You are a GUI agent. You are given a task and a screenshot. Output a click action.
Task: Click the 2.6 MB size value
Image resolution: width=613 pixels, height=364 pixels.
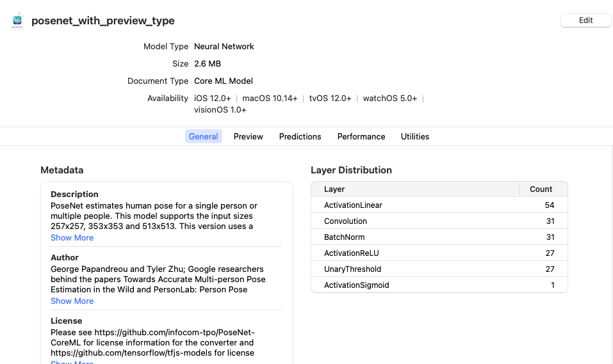pyautogui.click(x=208, y=64)
